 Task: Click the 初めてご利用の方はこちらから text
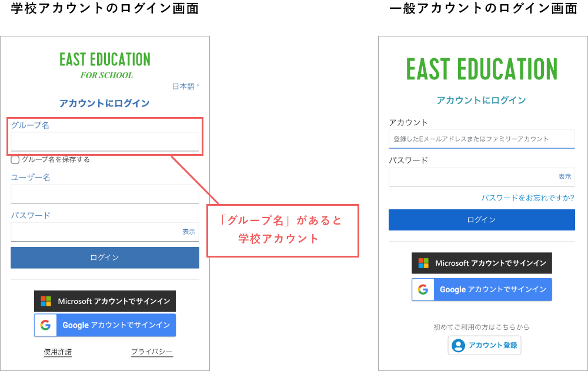pyautogui.click(x=482, y=327)
